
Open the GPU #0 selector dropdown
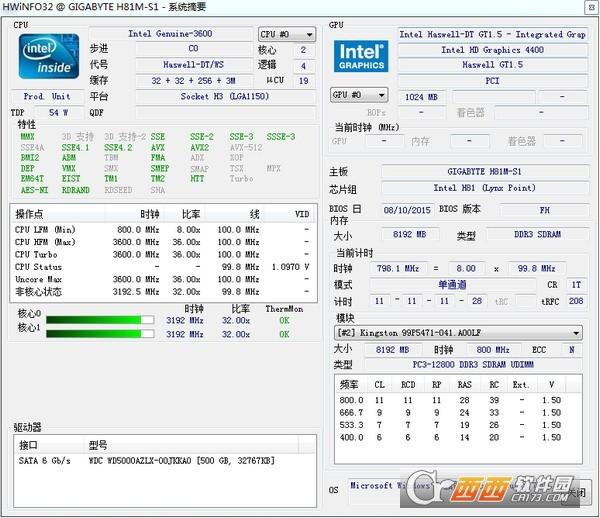pyautogui.click(x=359, y=95)
